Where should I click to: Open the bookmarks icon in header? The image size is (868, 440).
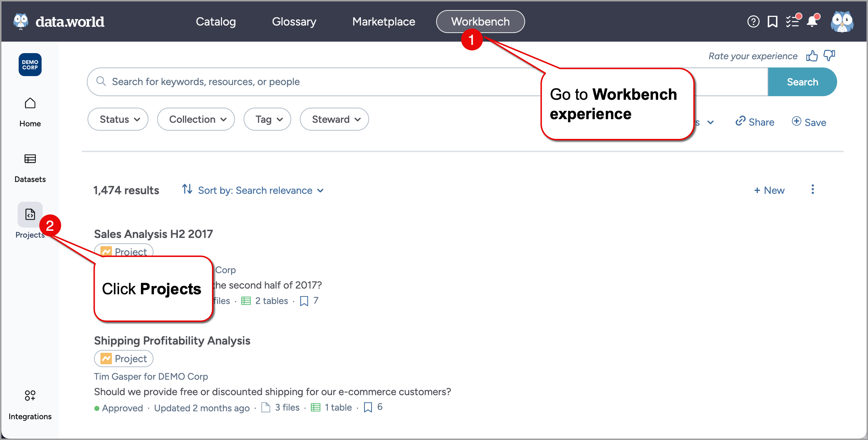pos(772,22)
